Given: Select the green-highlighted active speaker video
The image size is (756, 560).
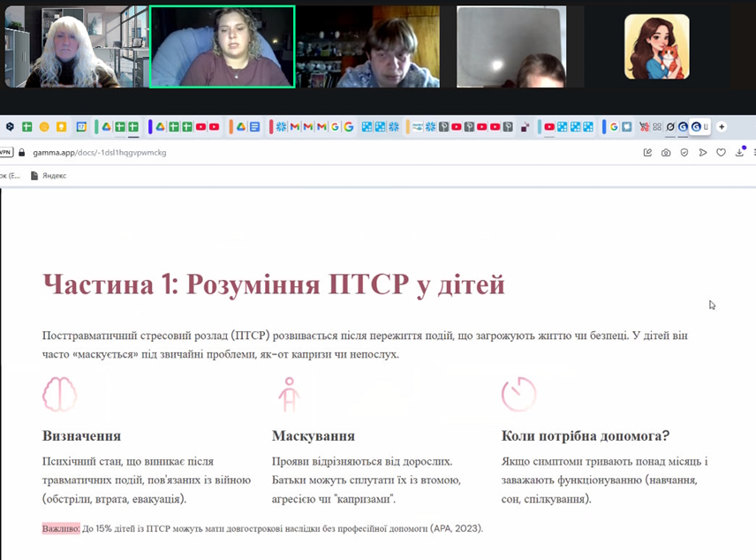Looking at the screenshot, I should click(222, 47).
